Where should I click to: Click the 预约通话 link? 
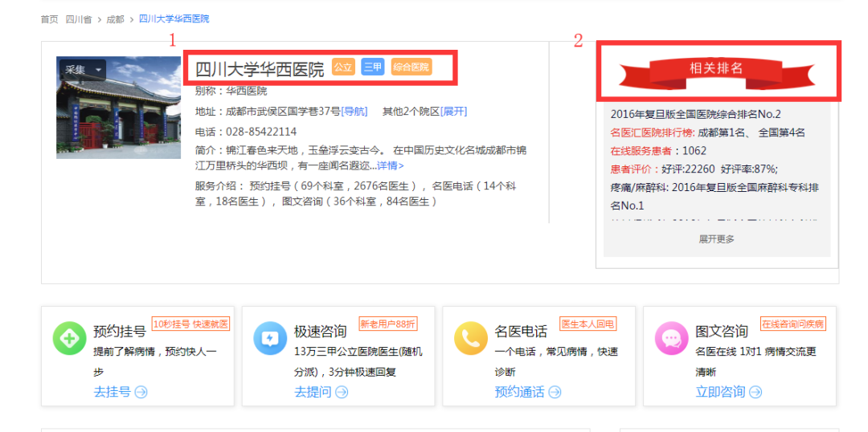click(x=519, y=392)
